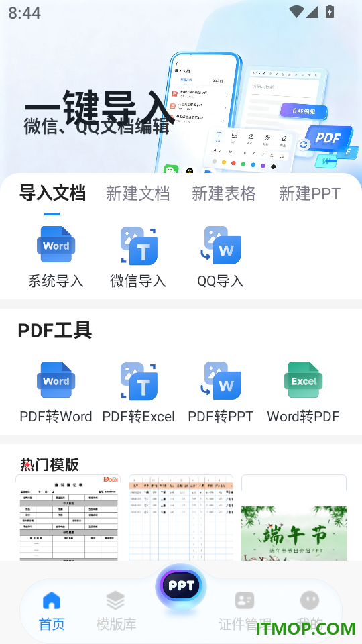Tap the 微信导入 icon

138,246
